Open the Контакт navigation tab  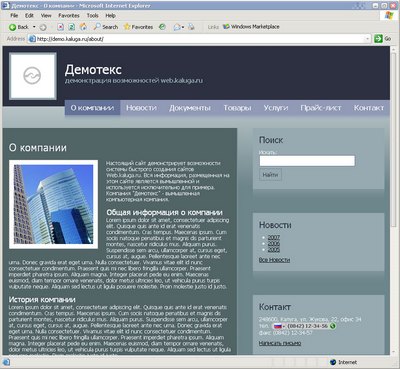[369, 108]
